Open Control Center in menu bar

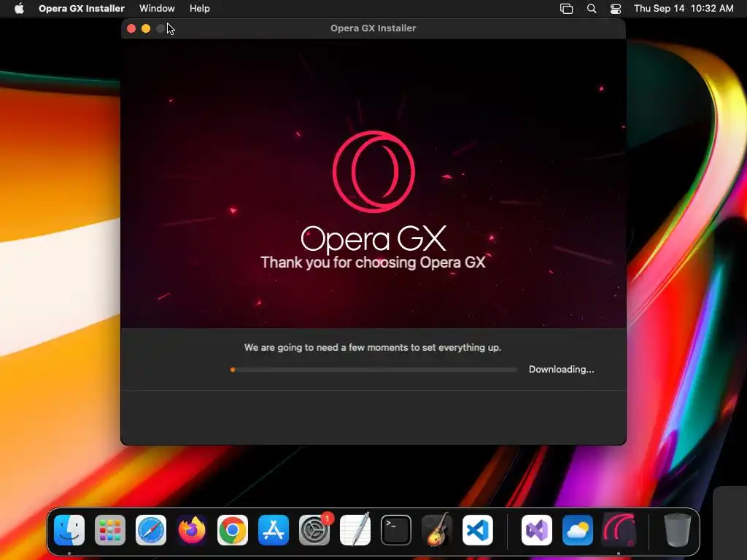coord(616,9)
